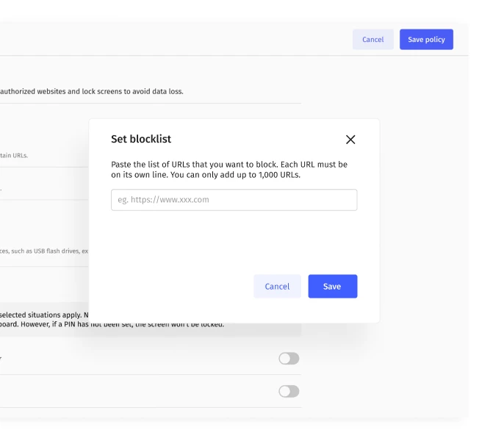
Task: Toggle the upper switch below the dialog
Action: click(x=289, y=359)
